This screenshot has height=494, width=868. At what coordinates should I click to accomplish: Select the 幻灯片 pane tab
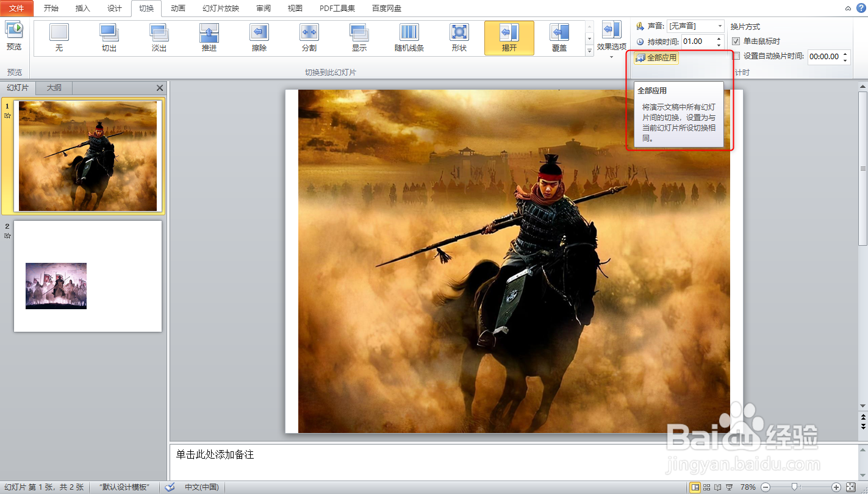(x=18, y=88)
